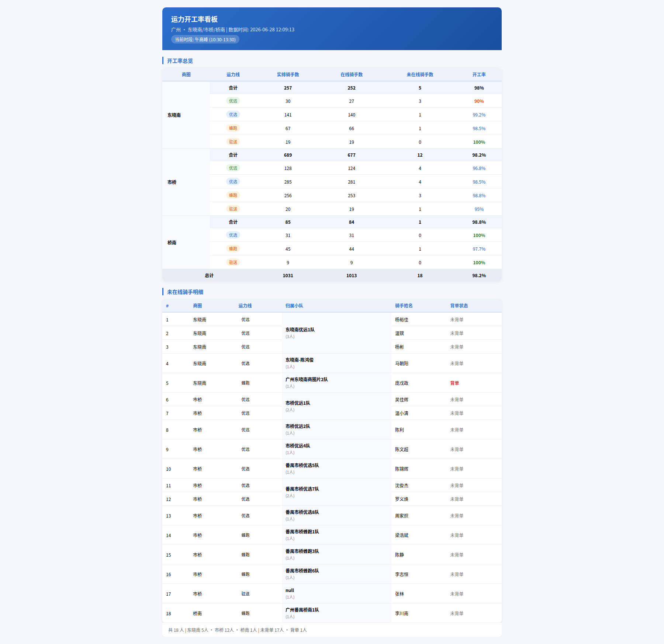
Task: Click the red "背单" status for 庞戊政
Action: coord(454,383)
